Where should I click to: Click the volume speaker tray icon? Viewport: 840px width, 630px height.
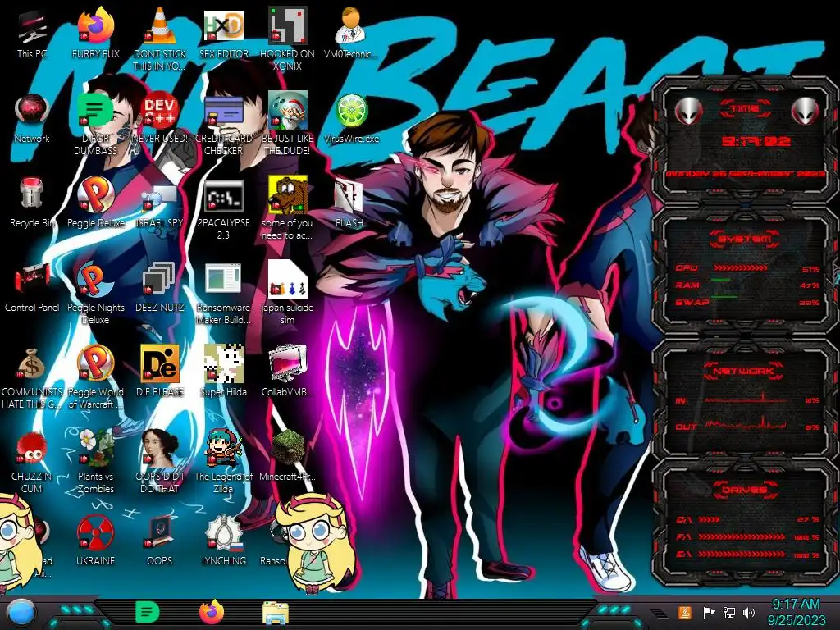[749, 612]
